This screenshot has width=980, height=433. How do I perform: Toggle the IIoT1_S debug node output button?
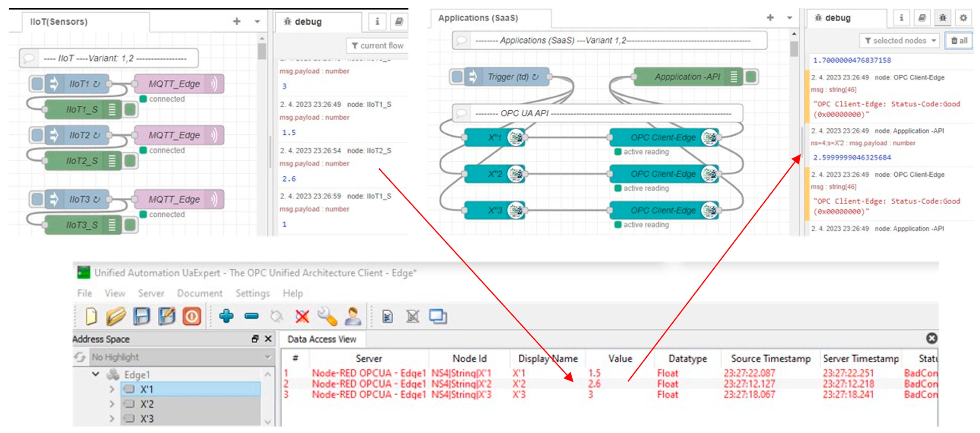131,110
